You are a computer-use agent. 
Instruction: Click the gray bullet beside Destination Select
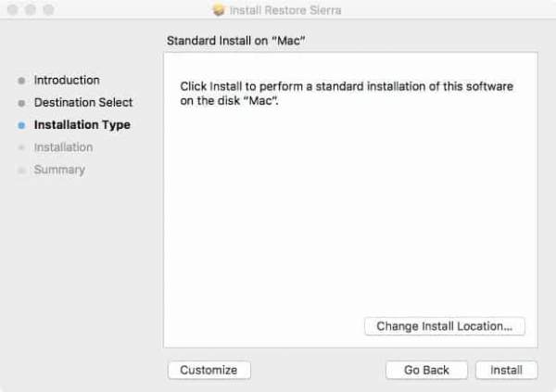(21, 103)
